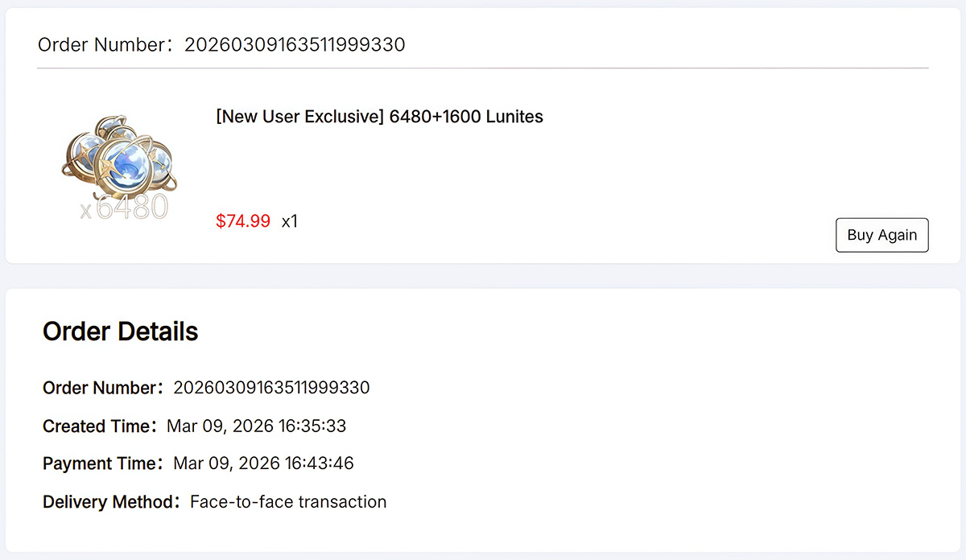
Task: Select the created time Mar 09, 2026 16:35:33
Action: (256, 426)
